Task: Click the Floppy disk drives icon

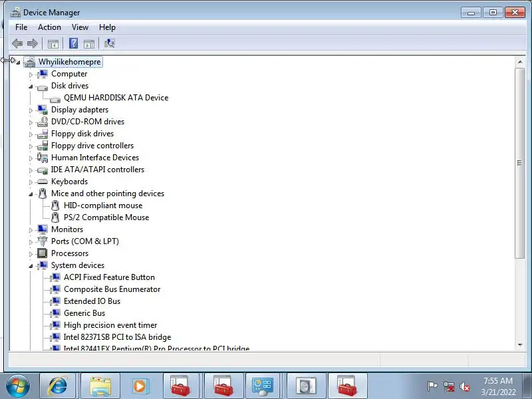Action: (43, 134)
